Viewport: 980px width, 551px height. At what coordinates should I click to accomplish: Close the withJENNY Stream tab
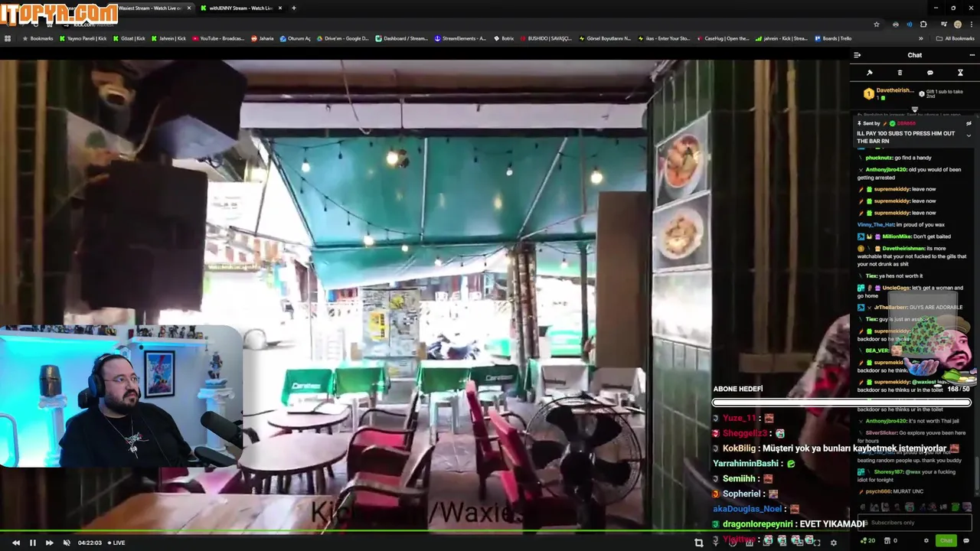[x=280, y=8]
